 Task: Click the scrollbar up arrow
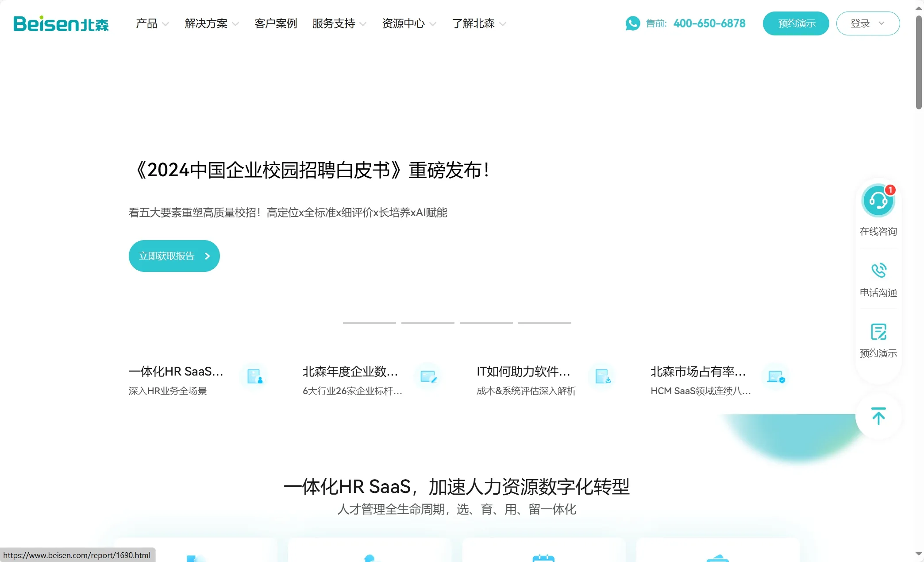click(919, 8)
